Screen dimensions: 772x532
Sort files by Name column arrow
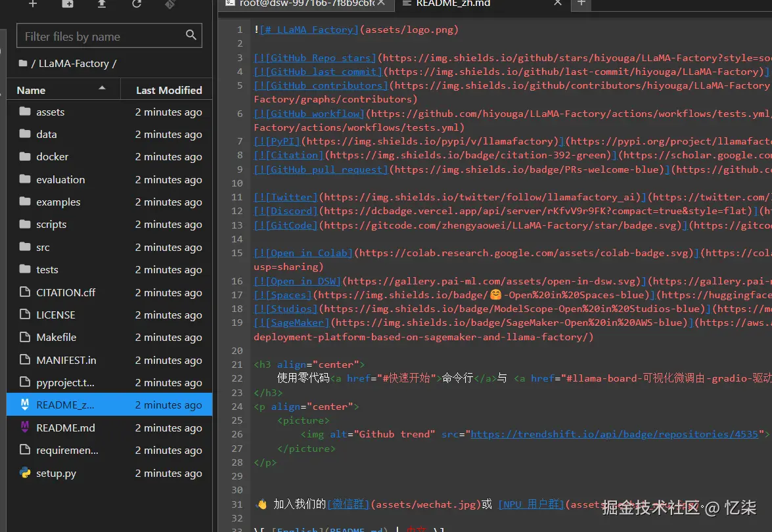[x=102, y=88]
